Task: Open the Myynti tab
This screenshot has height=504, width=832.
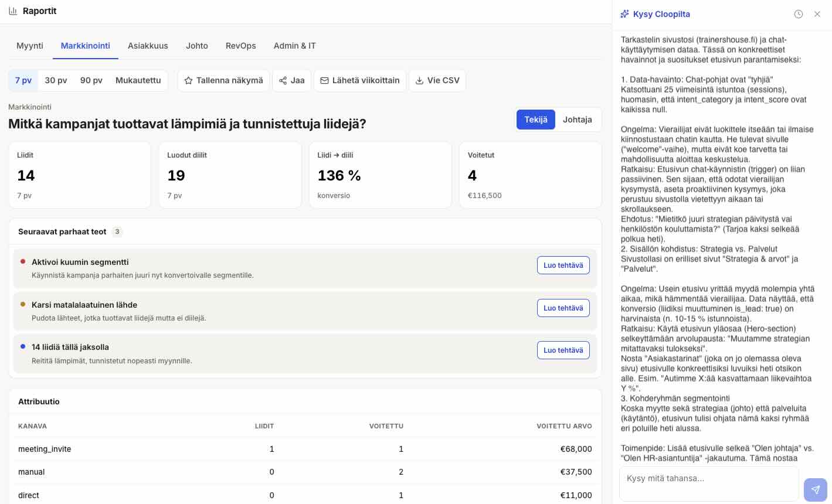Action: coord(30,46)
